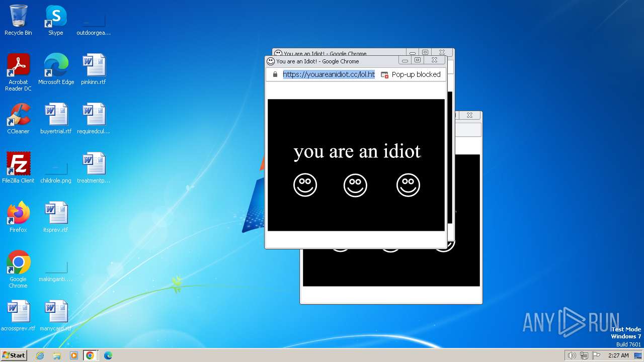Minimize the front 'You are an Idiot!' window
Screen dimensions: 644x362
click(x=405, y=60)
